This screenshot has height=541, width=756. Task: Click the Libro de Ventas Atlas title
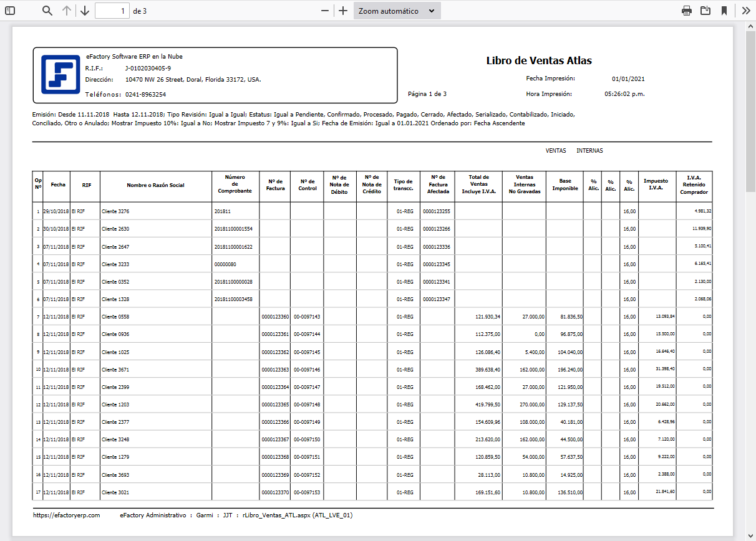[538, 60]
